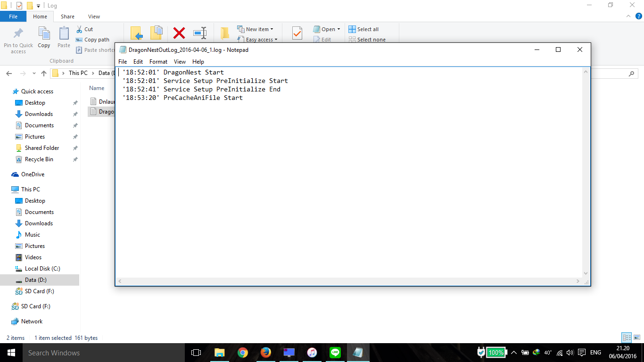Expand the Open dropdown in ribbon
644x362 pixels.
click(x=327, y=29)
